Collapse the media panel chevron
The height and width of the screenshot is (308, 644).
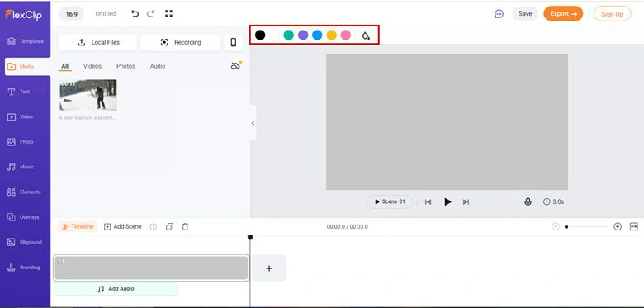point(253,123)
